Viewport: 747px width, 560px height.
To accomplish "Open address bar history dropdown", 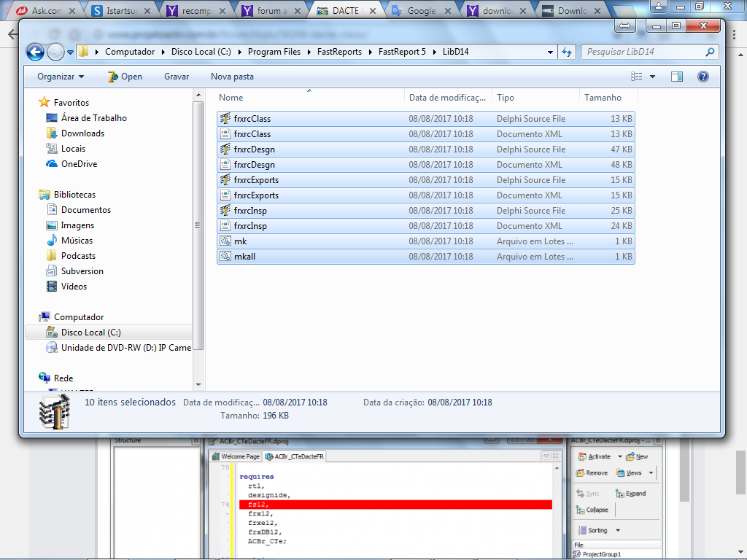I will click(x=550, y=52).
